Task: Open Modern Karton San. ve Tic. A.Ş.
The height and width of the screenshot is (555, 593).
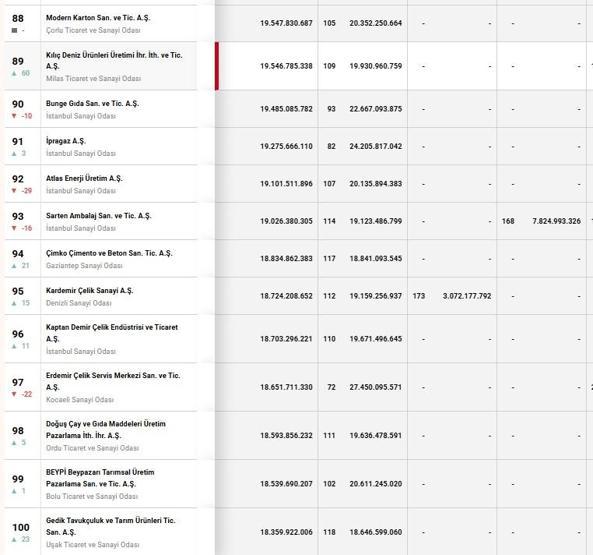Action: click(98, 18)
